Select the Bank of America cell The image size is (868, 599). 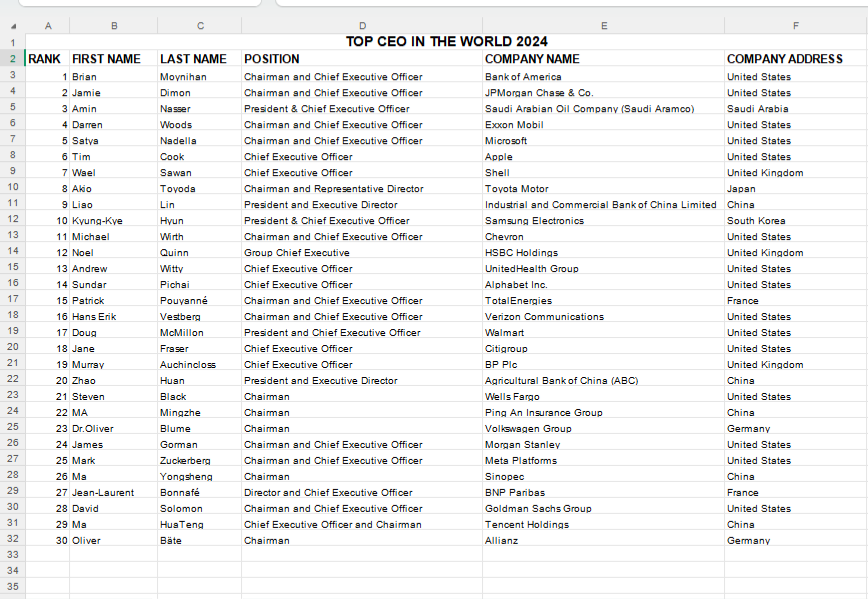pos(603,76)
